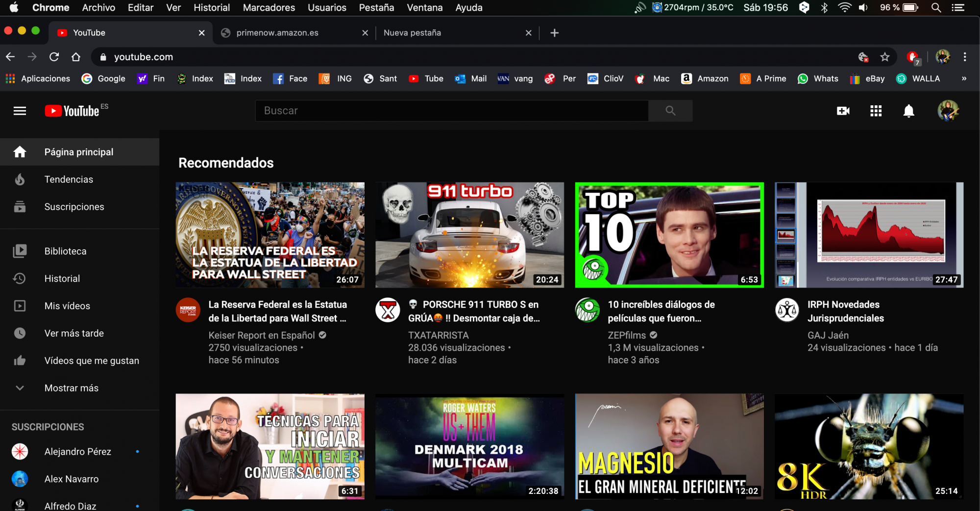980x511 pixels.
Task: Open the eBay bookmark
Action: (867, 78)
